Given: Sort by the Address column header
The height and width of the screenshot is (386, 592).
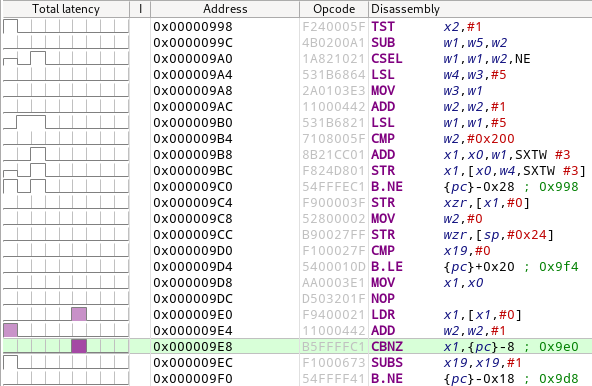Looking at the screenshot, I should point(225,9).
